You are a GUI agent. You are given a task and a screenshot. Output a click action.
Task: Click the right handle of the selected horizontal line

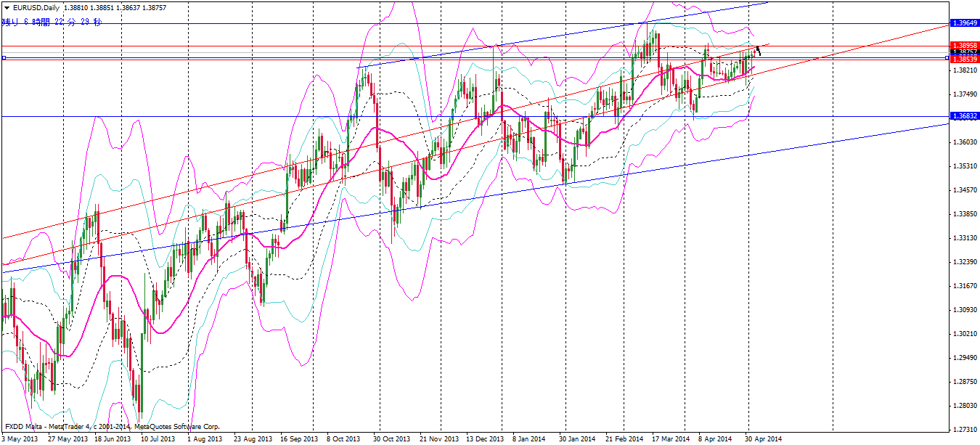(x=947, y=57)
